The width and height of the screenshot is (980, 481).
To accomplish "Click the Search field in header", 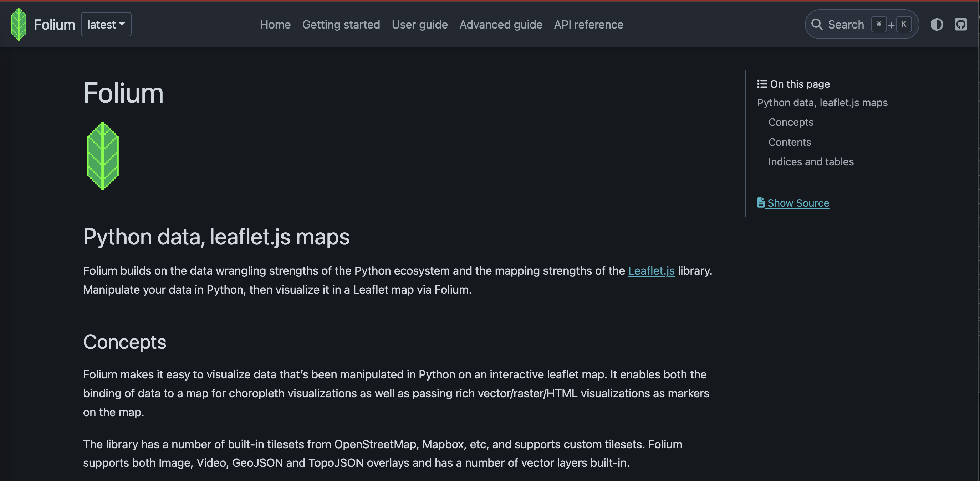I will [x=862, y=24].
